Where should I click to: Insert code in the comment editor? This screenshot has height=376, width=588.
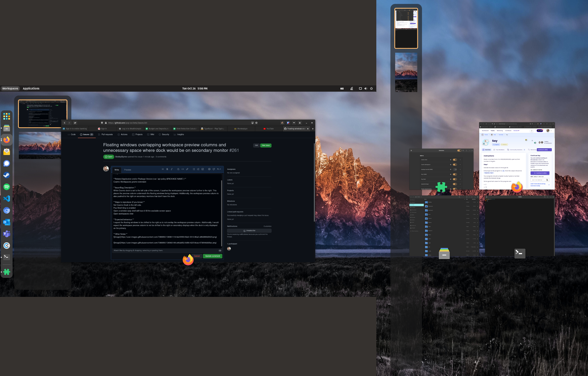(x=183, y=169)
